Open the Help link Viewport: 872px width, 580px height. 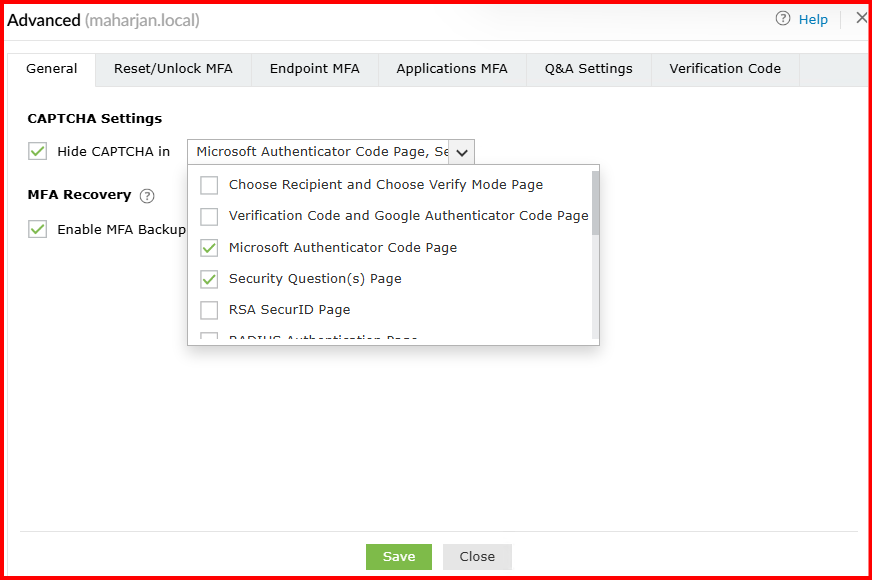(813, 20)
